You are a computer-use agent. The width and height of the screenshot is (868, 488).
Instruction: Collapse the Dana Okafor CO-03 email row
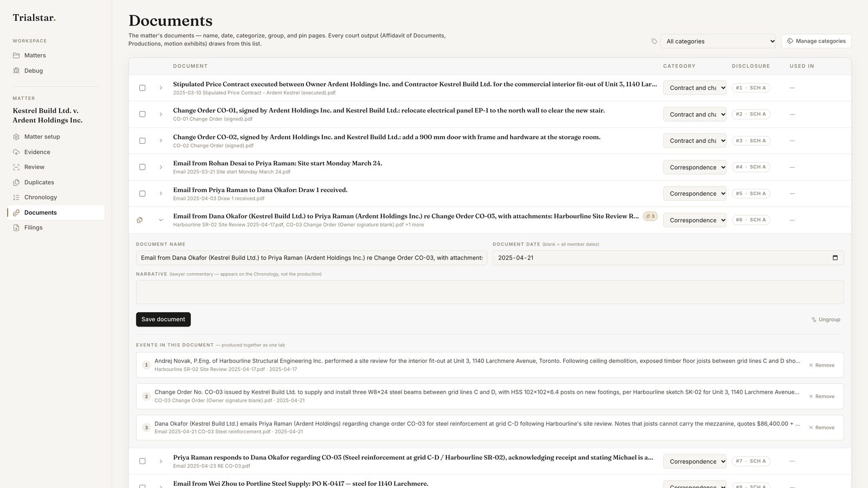click(x=161, y=220)
